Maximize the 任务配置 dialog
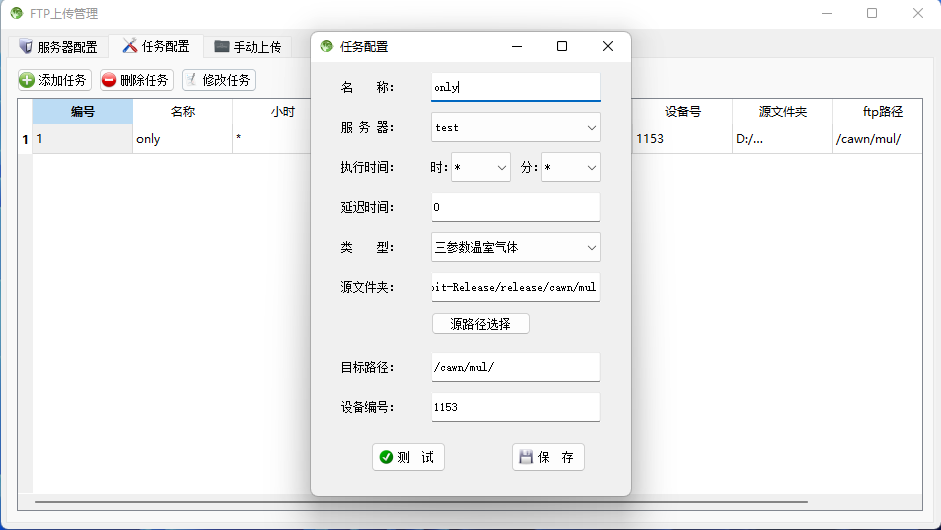This screenshot has height=530, width=941. pyautogui.click(x=562, y=46)
